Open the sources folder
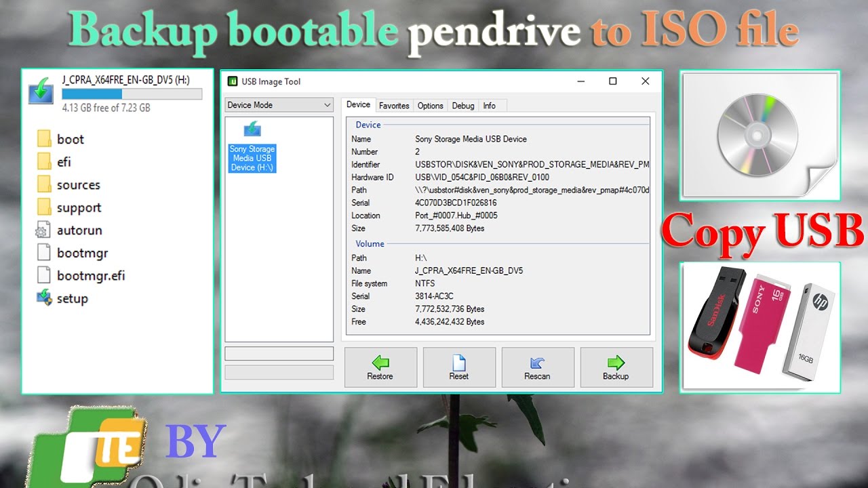The image size is (868, 488). 68,185
